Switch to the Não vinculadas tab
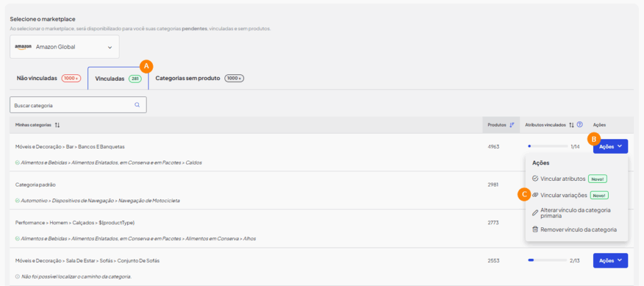 48,79
